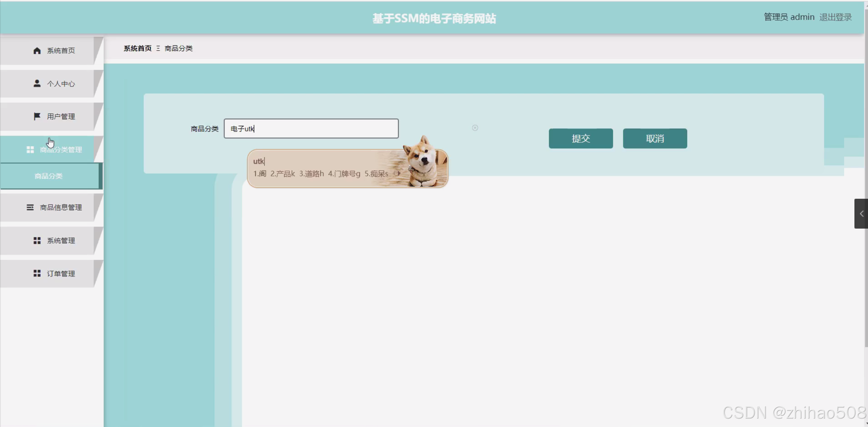Click the person icon beside 个人中心

37,83
